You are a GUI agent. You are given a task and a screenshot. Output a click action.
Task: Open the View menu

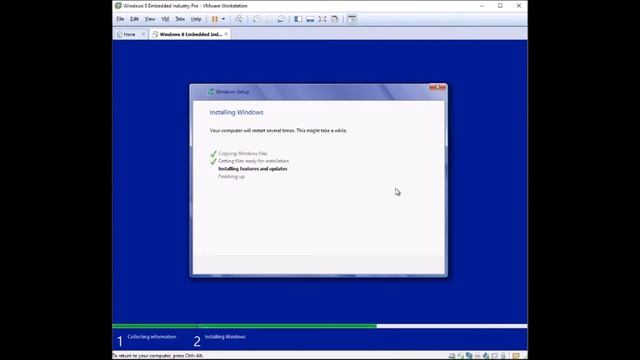[x=150, y=19]
